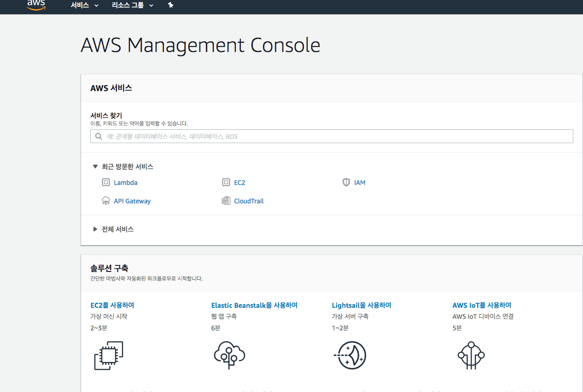This screenshot has width=583, height=392.
Task: Click the 5분 duration text
Action: click(457, 328)
